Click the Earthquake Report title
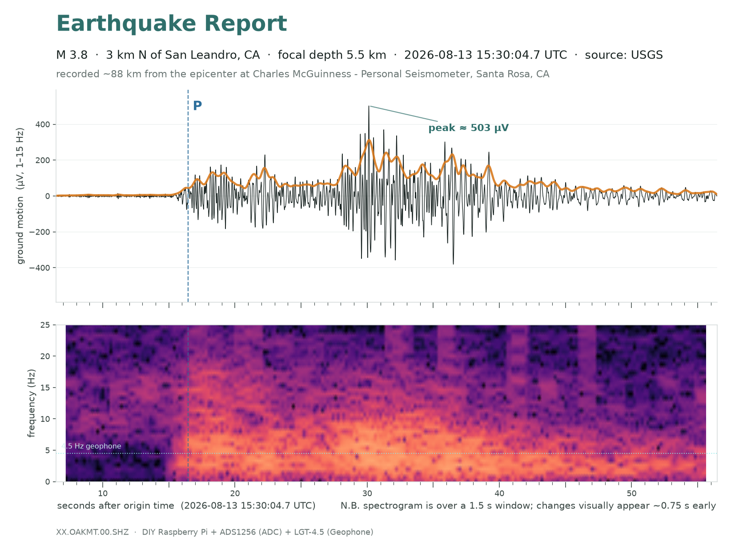Screen dimensions: 747x560 (172, 24)
